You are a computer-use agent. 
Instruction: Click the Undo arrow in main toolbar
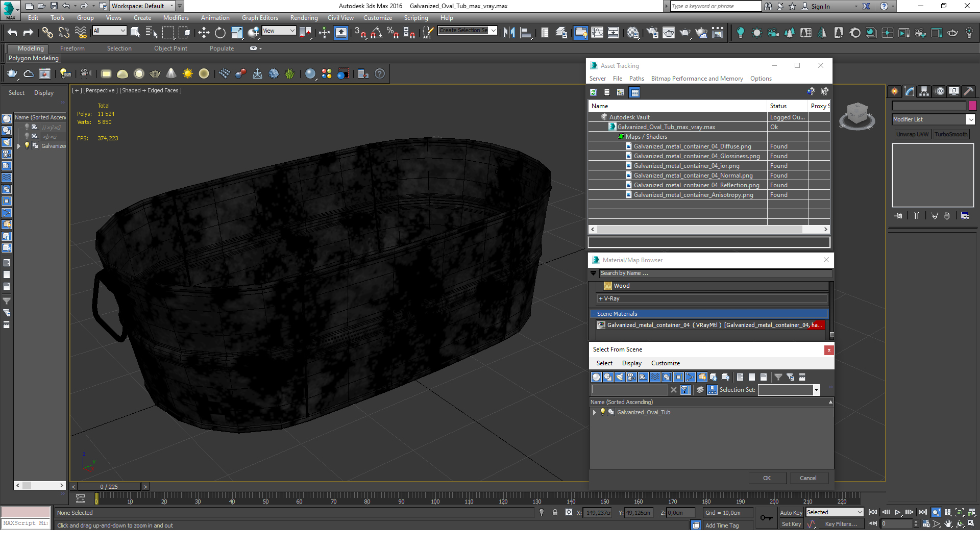12,33
